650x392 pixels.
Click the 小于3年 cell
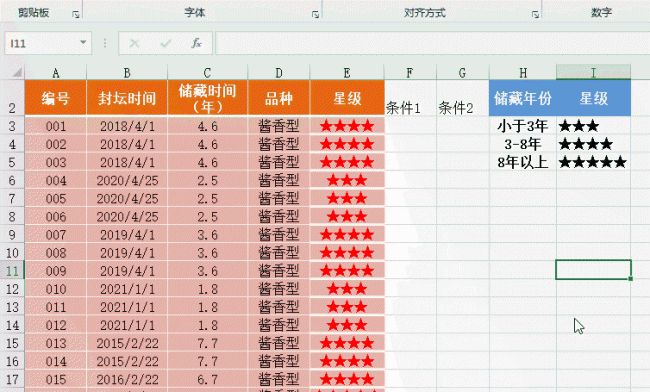pos(523,126)
